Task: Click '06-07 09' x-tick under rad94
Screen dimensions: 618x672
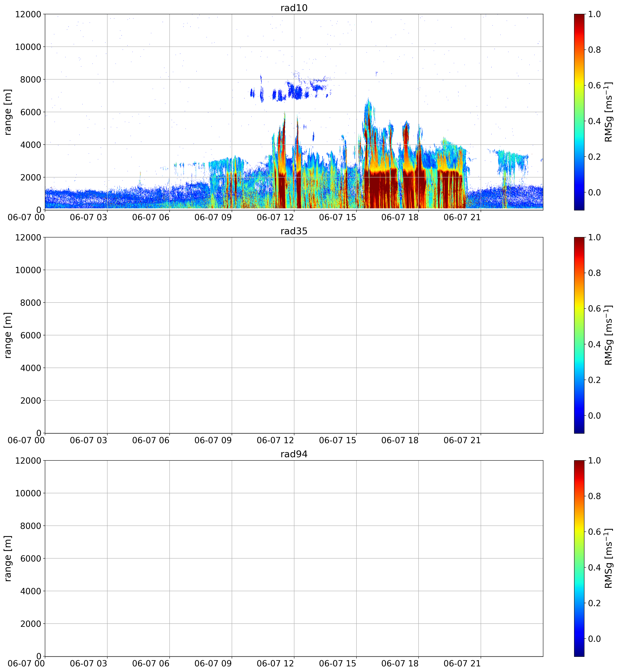Action: (213, 664)
